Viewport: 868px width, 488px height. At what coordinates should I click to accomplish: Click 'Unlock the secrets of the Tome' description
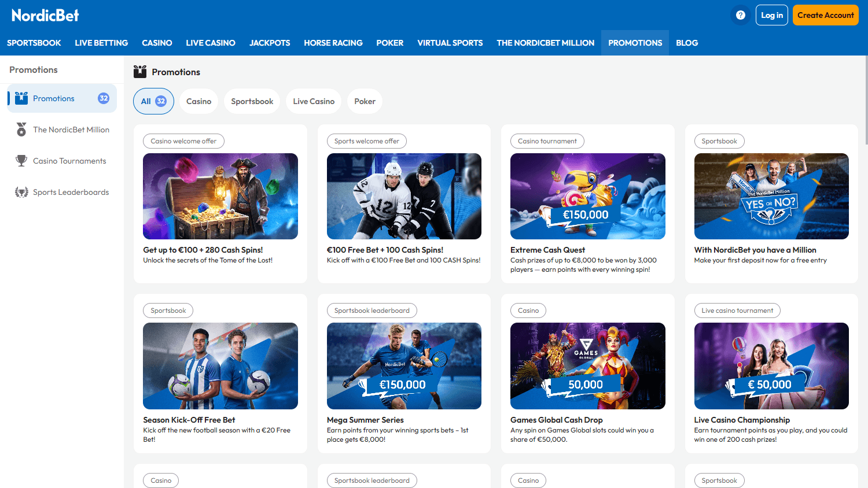[208, 260]
